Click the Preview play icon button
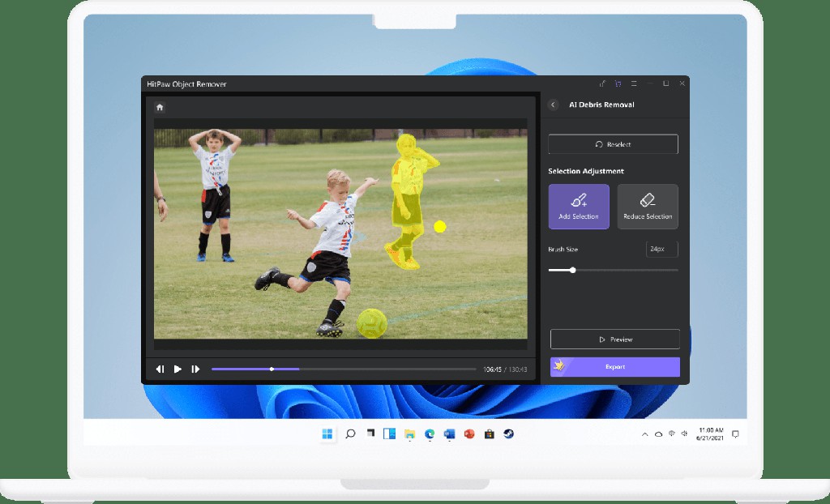Screen dimensions: 830x504 point(603,339)
